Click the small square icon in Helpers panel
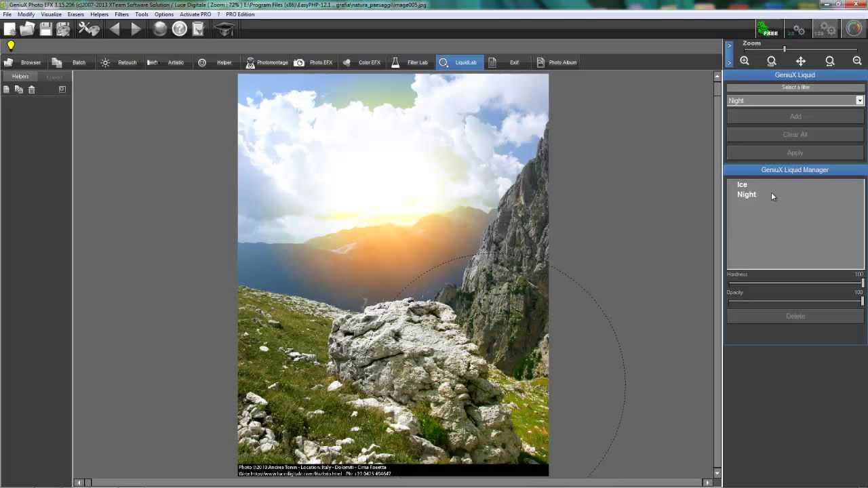Image resolution: width=868 pixels, height=488 pixels. [x=62, y=89]
